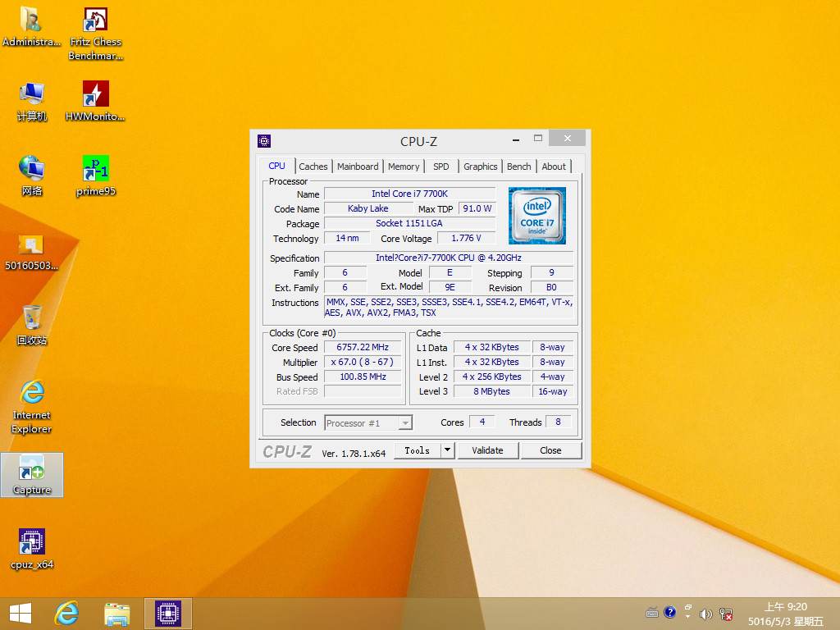Launch Internet Explorer desktop icon
Screen dimensions: 840x630
(32, 407)
